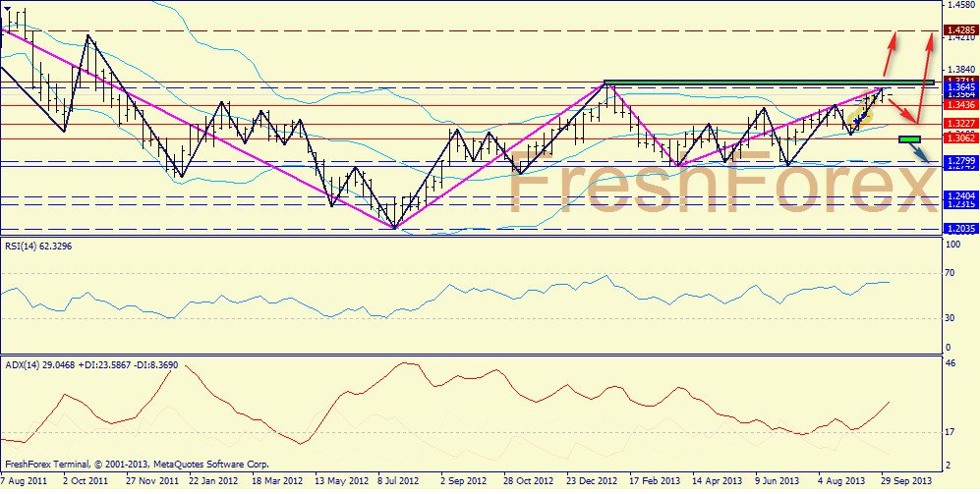The image size is (980, 494).
Task: Click the 29 Sep 2013 date label
Action: (x=905, y=481)
